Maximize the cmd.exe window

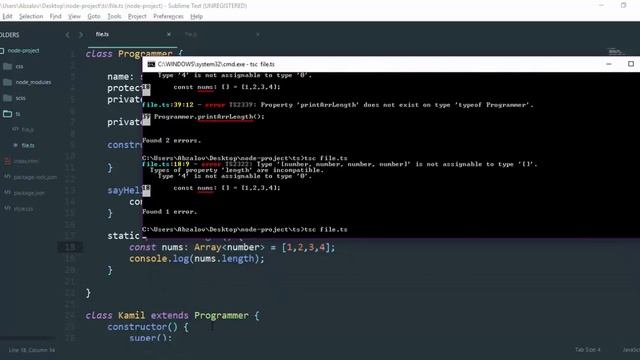tap(631, 64)
